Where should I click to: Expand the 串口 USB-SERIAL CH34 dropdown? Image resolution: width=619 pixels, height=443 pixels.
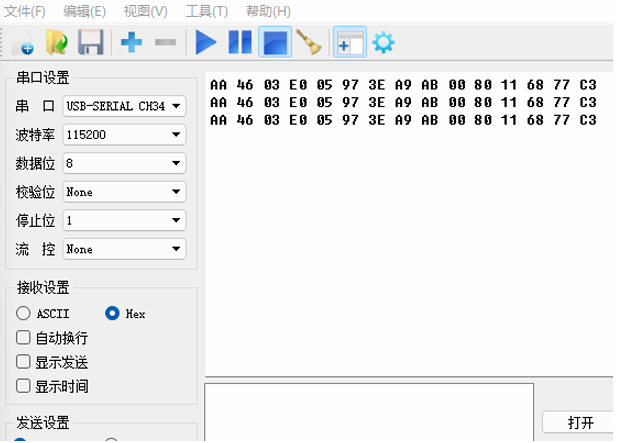click(124, 106)
